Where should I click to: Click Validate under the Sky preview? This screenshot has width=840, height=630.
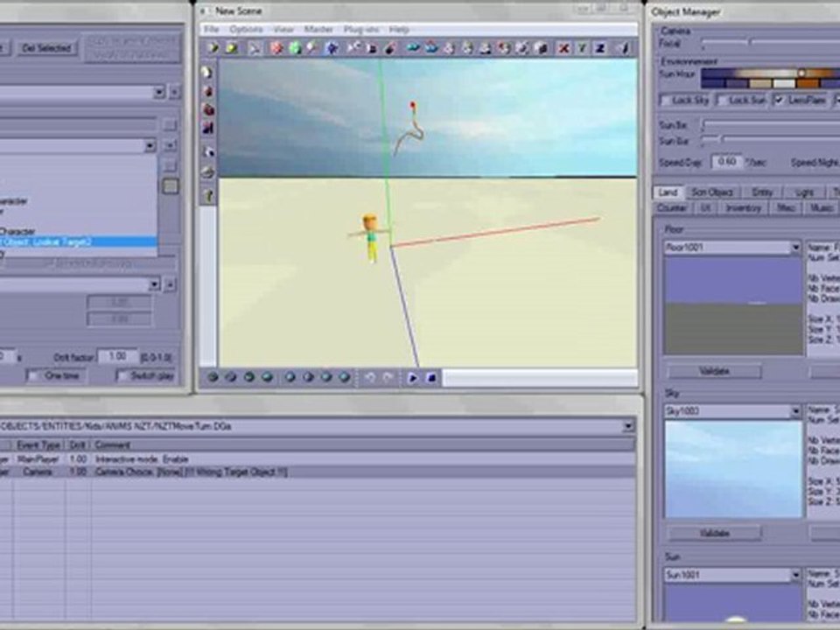[x=714, y=533]
